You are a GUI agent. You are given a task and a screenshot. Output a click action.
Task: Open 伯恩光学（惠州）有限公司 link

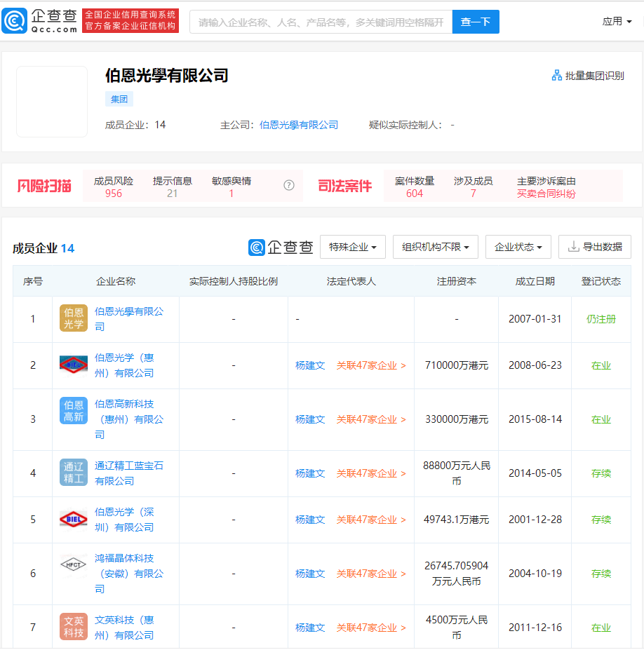[x=124, y=365]
